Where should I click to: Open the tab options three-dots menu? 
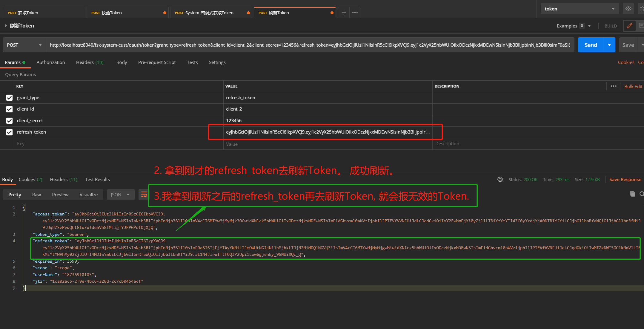click(x=355, y=13)
